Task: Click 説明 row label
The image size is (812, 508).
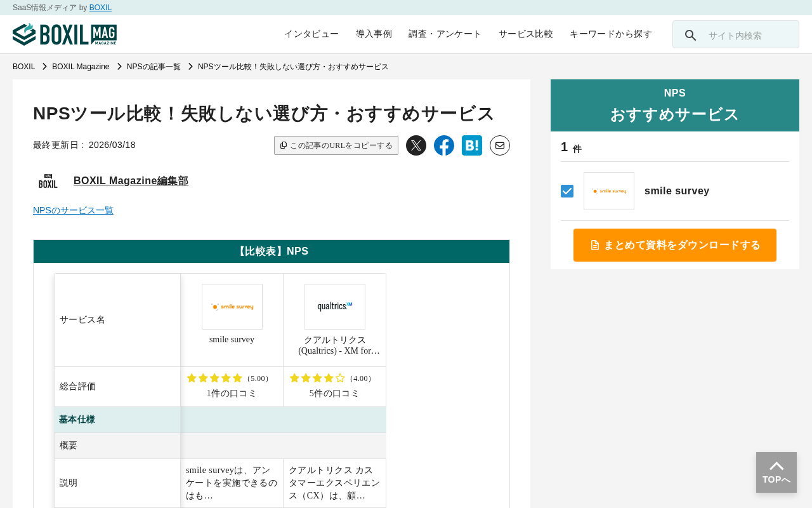Action: pos(69,483)
